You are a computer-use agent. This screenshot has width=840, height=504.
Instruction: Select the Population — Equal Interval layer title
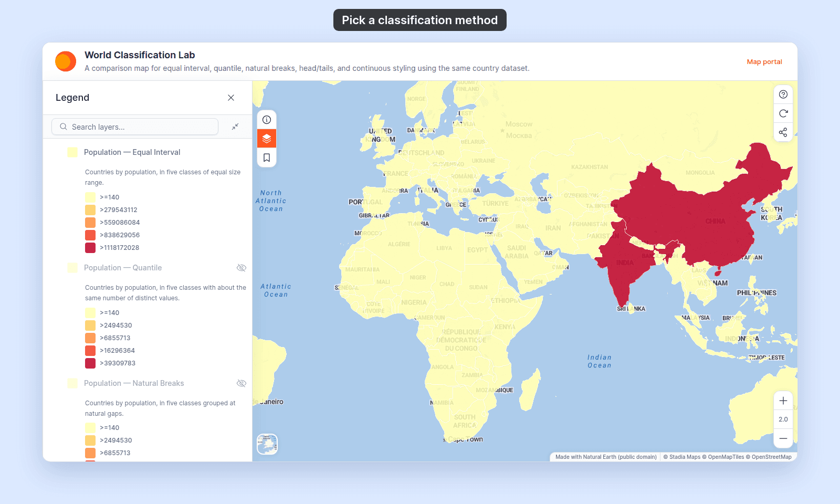[x=132, y=152]
